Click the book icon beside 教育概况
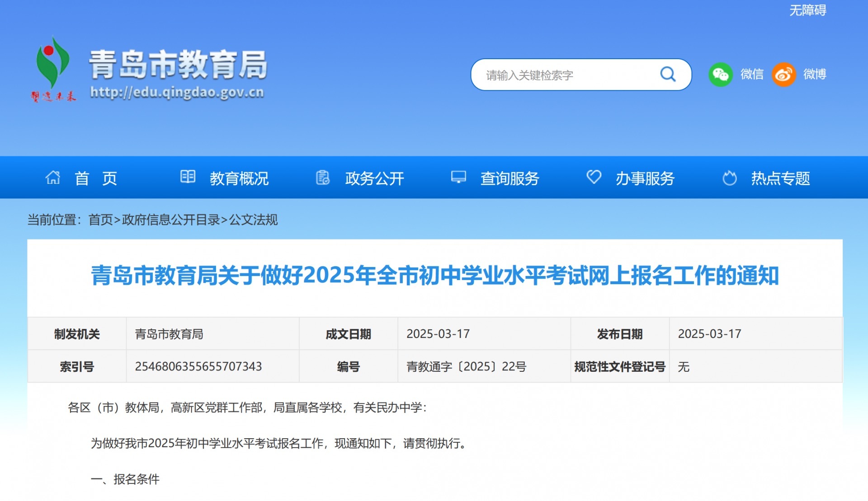Viewport: 868px width, 501px height. (x=188, y=177)
